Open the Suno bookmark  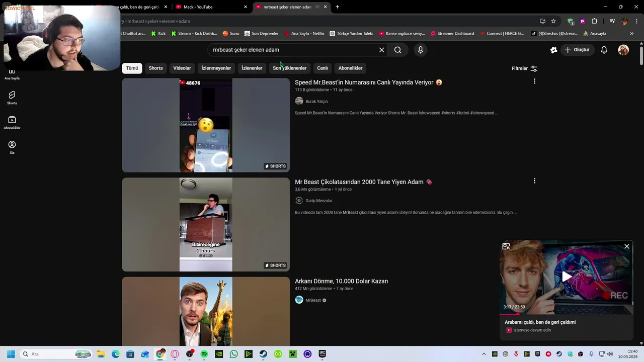[231, 34]
